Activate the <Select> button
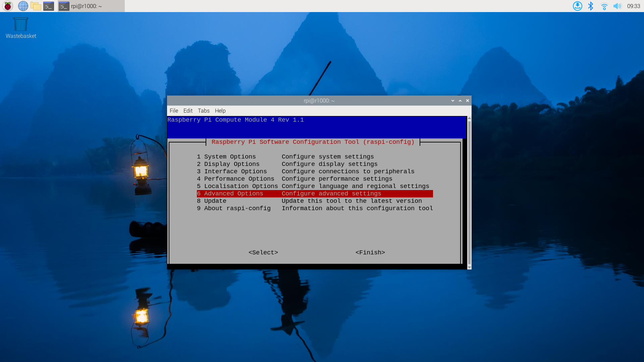This screenshot has width=644, height=362. [263, 252]
